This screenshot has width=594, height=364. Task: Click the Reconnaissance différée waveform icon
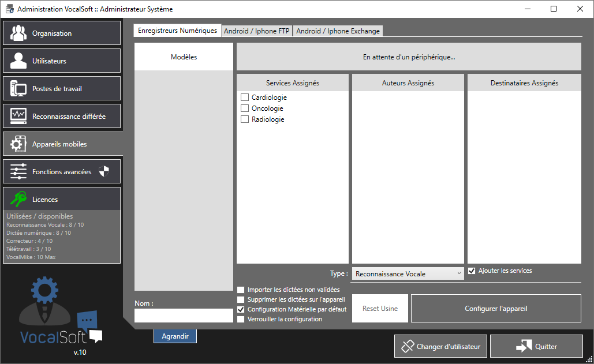(18, 116)
